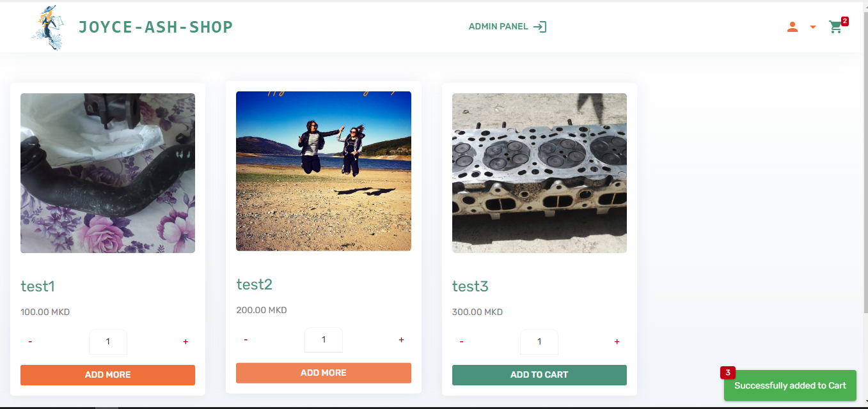Viewport: 868px width, 409px height.
Task: Increase test2 quantity with plus button
Action: pyautogui.click(x=401, y=340)
